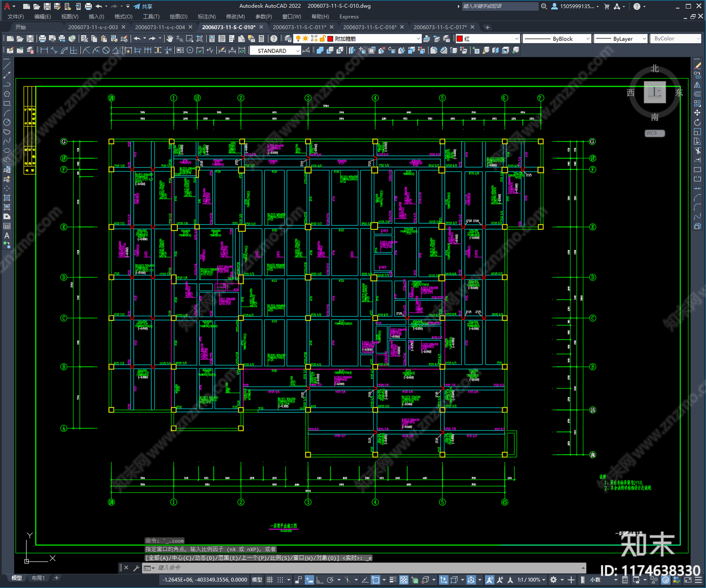
Task: Open the 文件(F) menu
Action: [x=15, y=16]
